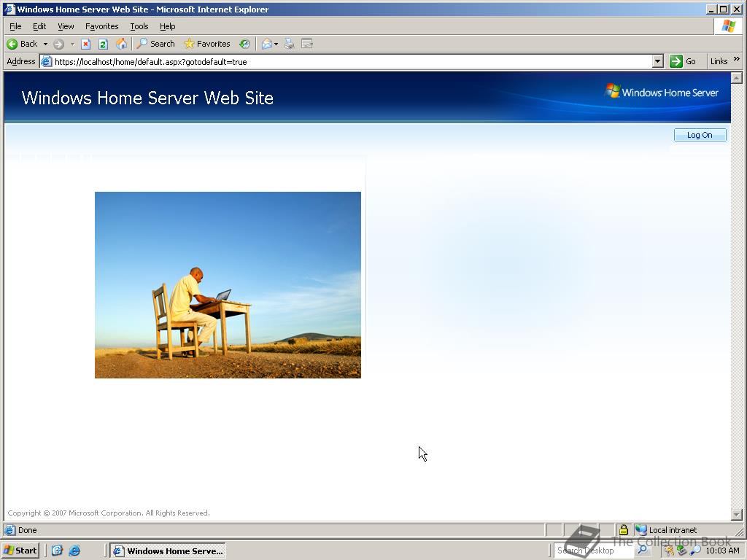Expand the Links toolbar chevron
The width and height of the screenshot is (747, 560).
click(737, 59)
